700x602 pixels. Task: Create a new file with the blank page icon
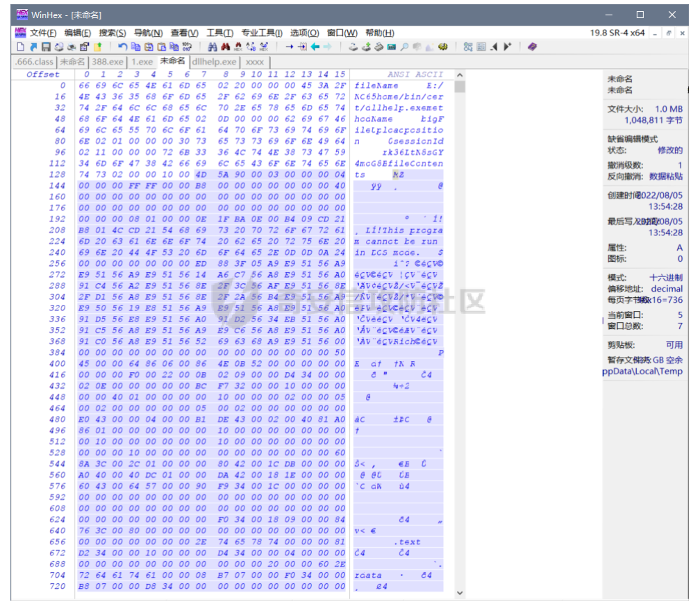point(20,47)
